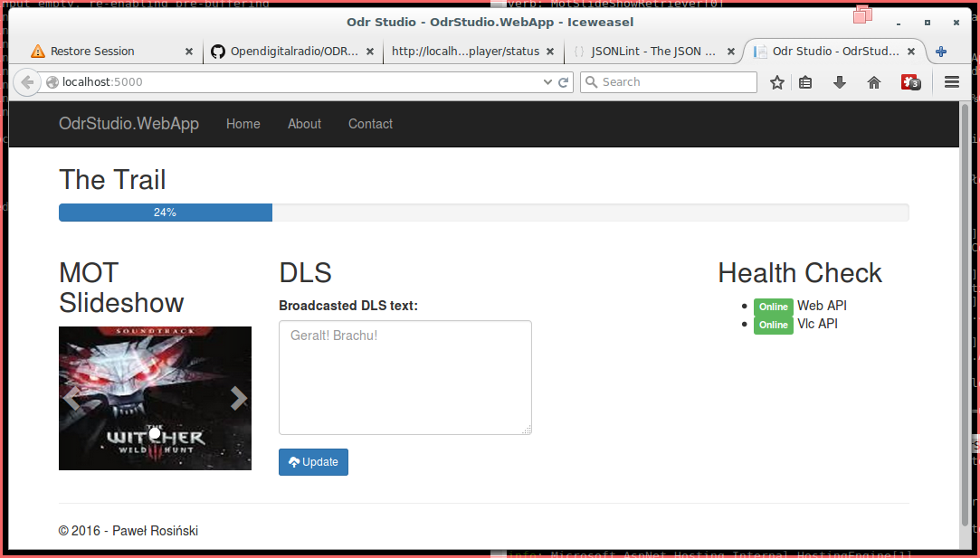
Task: Minimize the Iceweasel window
Action: pos(899,24)
